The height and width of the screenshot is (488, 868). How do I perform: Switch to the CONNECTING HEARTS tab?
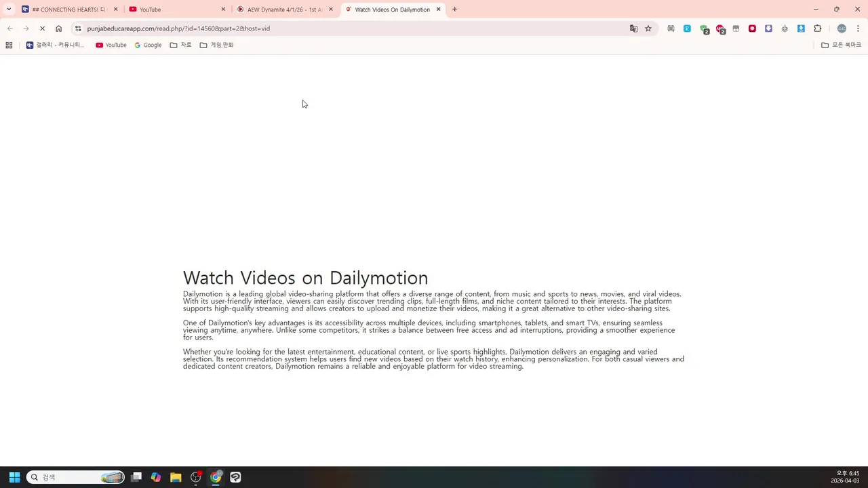click(x=69, y=9)
